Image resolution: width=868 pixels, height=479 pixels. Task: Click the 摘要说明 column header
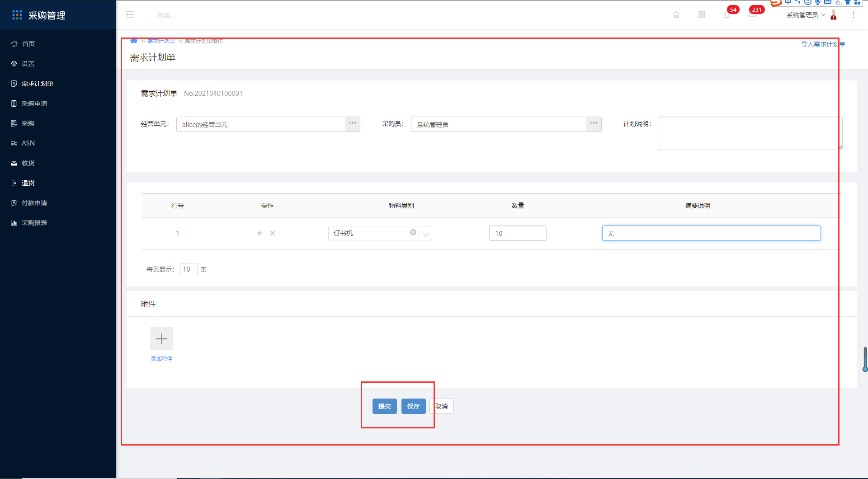698,206
